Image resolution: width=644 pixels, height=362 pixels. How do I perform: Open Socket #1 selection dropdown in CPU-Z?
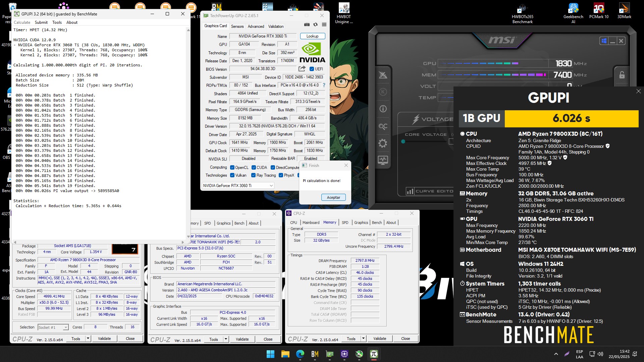[53, 327]
